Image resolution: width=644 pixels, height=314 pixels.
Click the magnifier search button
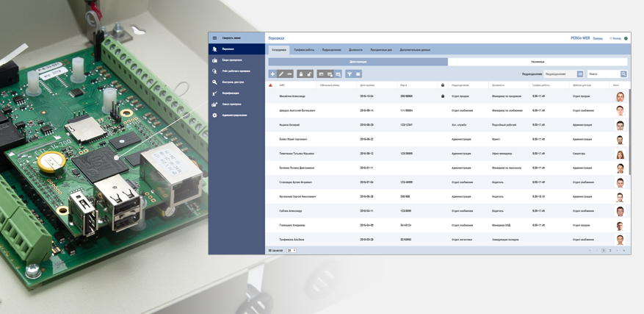(x=623, y=74)
